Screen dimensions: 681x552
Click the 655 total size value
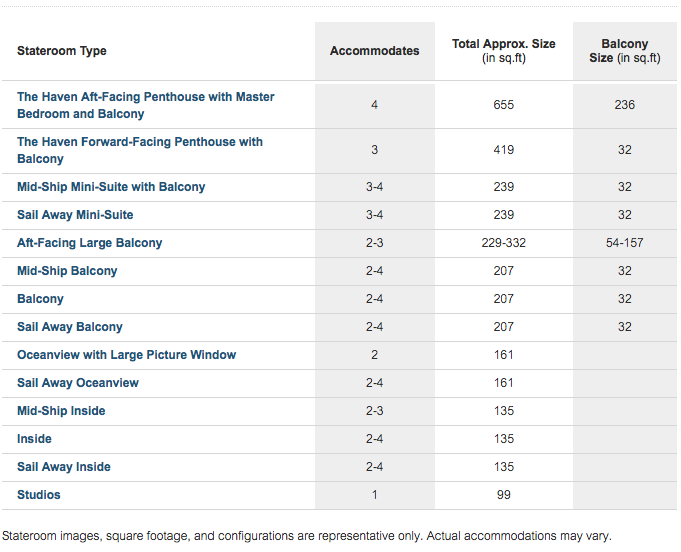point(504,105)
